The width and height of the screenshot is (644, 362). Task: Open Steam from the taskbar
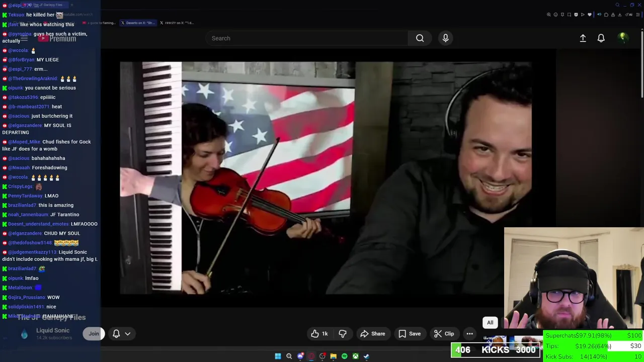point(366,356)
